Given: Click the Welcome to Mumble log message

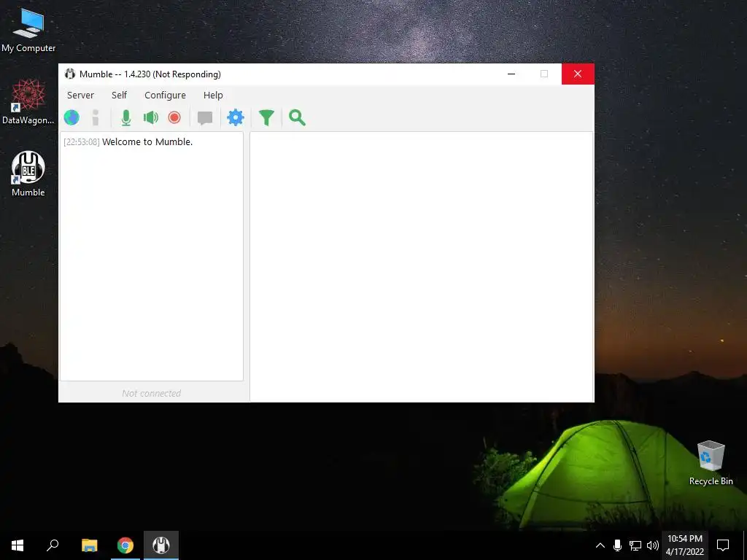Looking at the screenshot, I should click(x=147, y=142).
